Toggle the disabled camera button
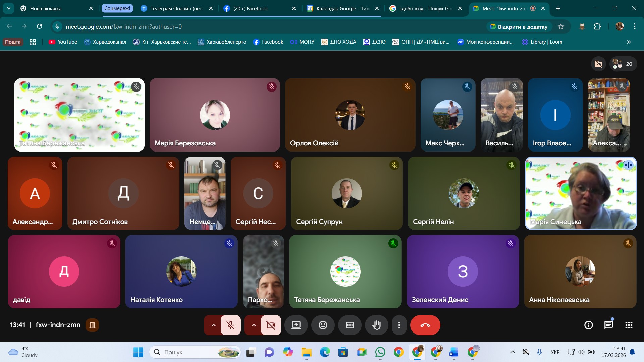The image size is (644, 362). [271, 325]
